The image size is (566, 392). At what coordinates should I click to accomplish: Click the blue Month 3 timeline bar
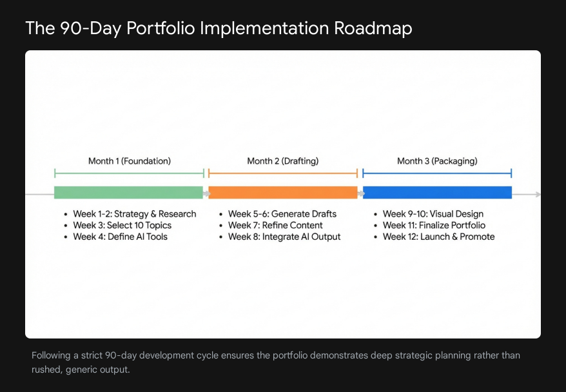click(437, 192)
